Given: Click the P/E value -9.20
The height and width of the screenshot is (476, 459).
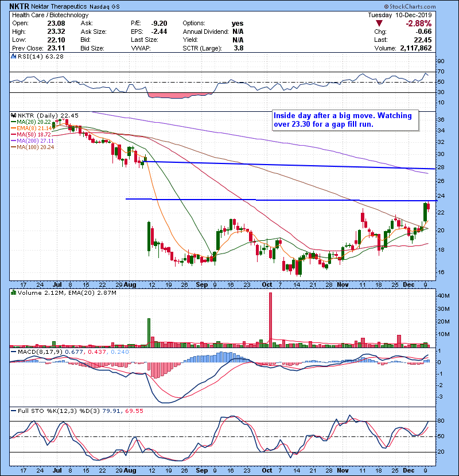Looking at the screenshot, I should pos(159,24).
